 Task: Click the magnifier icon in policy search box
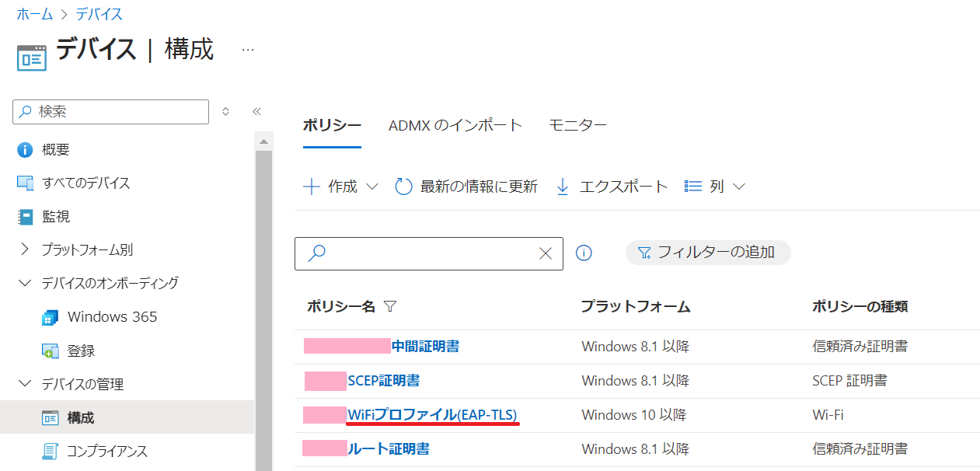click(x=316, y=253)
